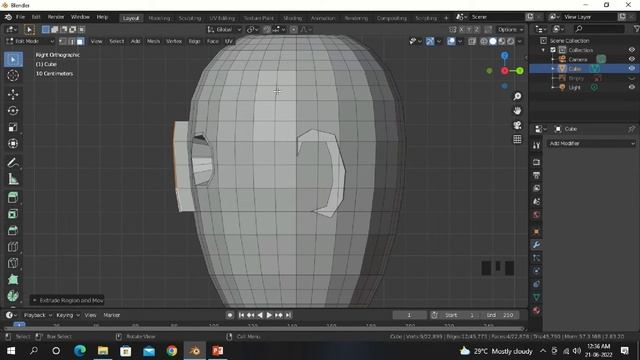Select the Move tool

pyautogui.click(x=13, y=94)
